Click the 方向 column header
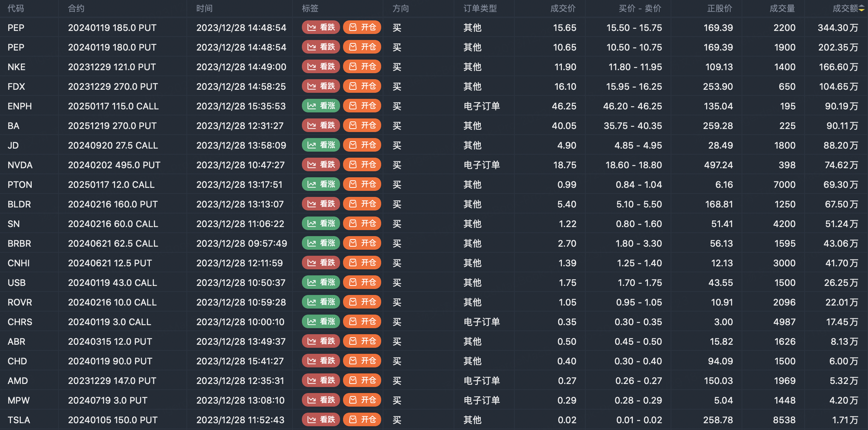 pyautogui.click(x=401, y=8)
